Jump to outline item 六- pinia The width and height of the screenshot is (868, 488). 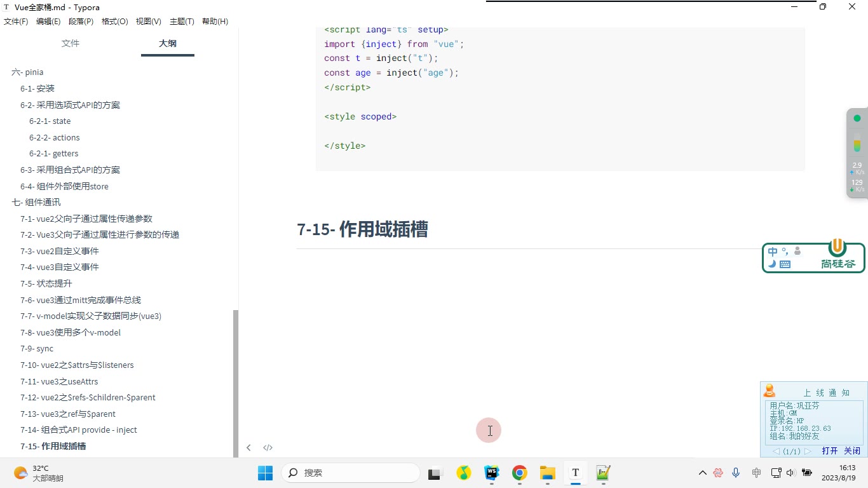click(x=27, y=72)
